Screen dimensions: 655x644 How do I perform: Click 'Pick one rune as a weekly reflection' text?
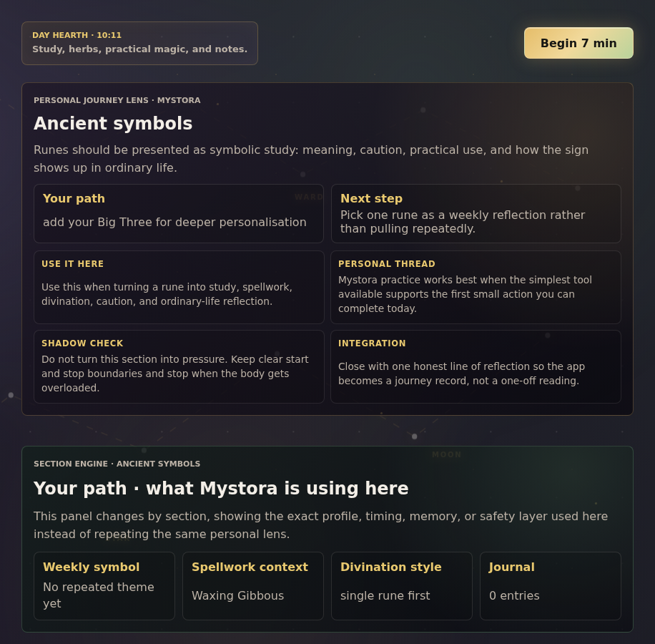tap(463, 222)
